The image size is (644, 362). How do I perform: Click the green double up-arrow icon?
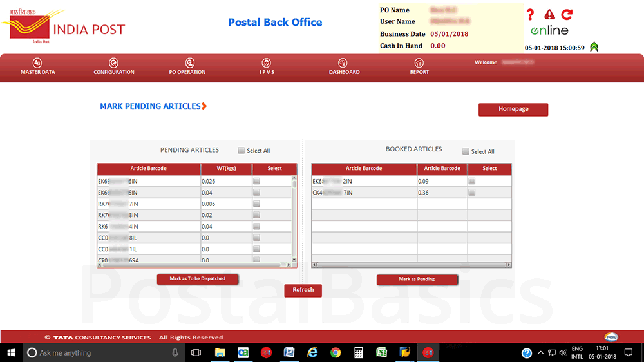click(594, 46)
